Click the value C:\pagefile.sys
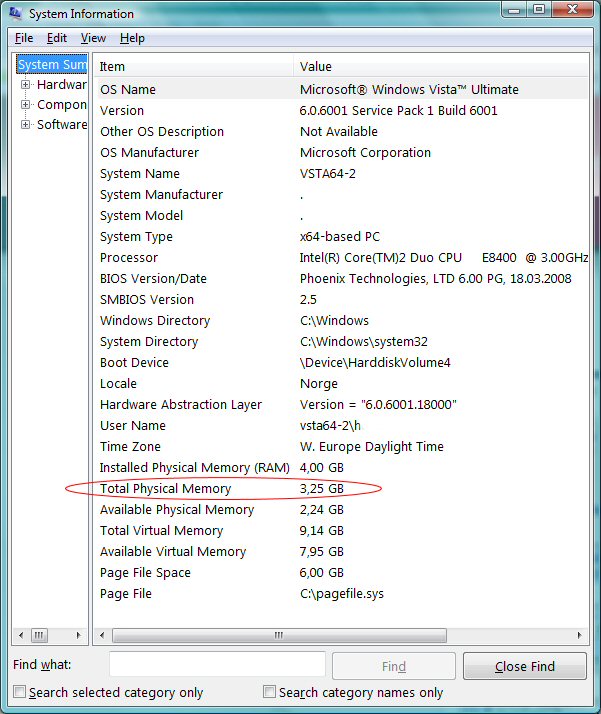Viewport: 601px width, 714px height. point(342,594)
